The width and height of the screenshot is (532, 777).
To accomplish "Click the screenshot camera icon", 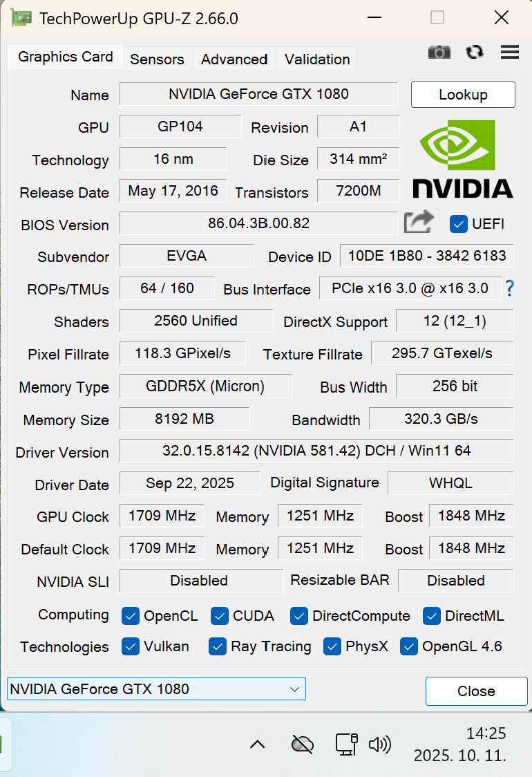I will tap(439, 52).
